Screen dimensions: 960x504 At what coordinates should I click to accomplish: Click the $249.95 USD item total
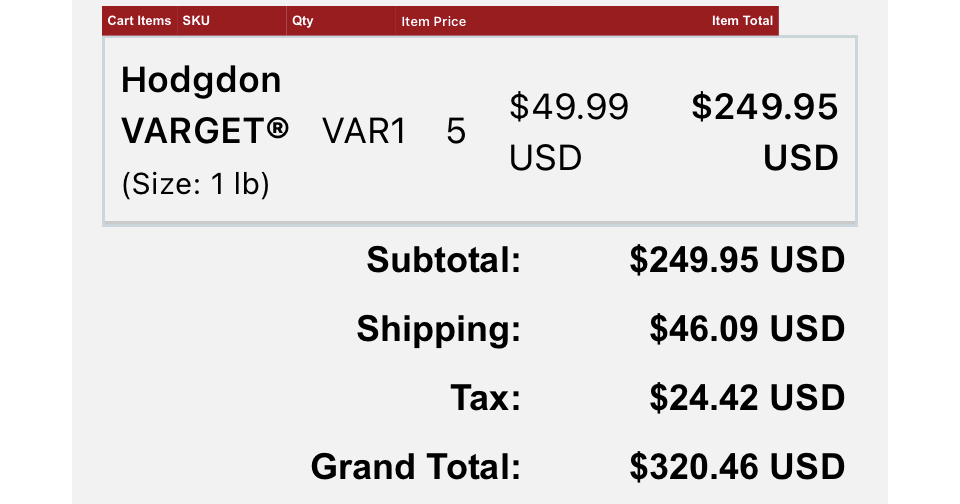pyautogui.click(x=765, y=132)
